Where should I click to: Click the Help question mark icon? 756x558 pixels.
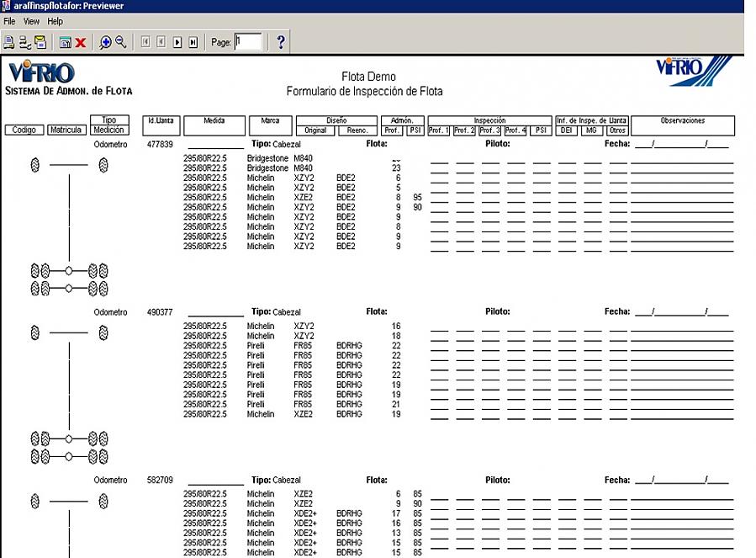[281, 42]
